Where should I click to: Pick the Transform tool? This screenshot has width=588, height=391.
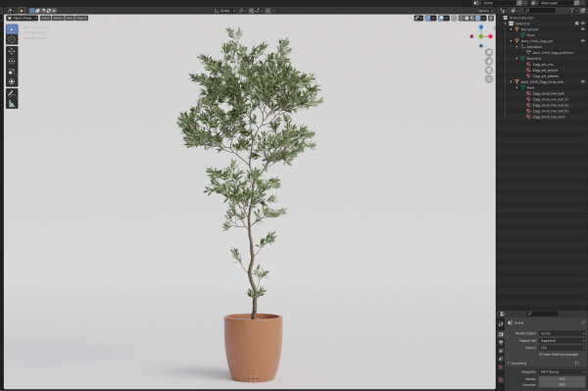pos(12,81)
